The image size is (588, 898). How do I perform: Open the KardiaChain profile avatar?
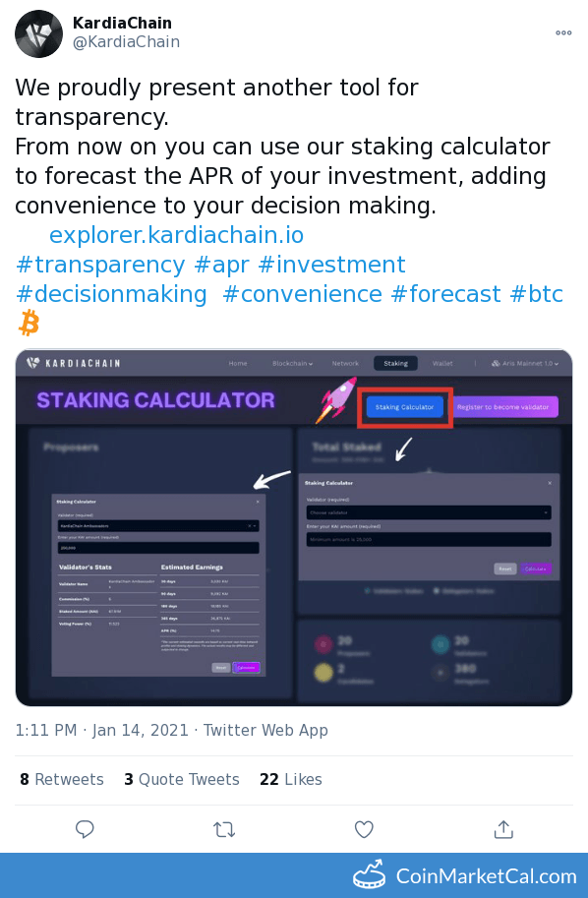(x=38, y=33)
